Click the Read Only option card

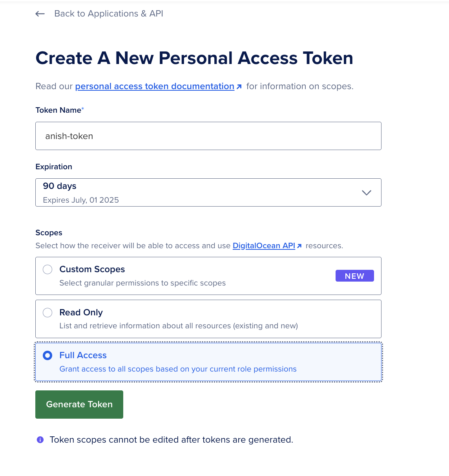pos(208,319)
